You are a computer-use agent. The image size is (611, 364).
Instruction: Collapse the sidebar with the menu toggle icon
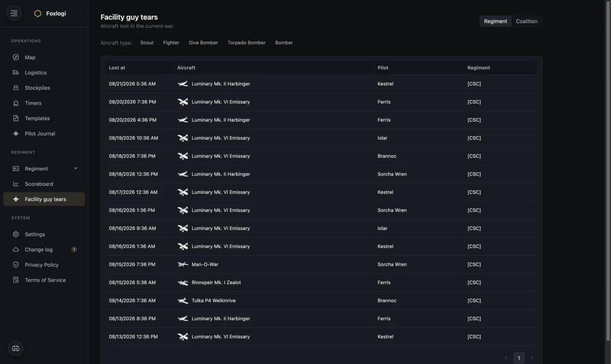coord(14,13)
